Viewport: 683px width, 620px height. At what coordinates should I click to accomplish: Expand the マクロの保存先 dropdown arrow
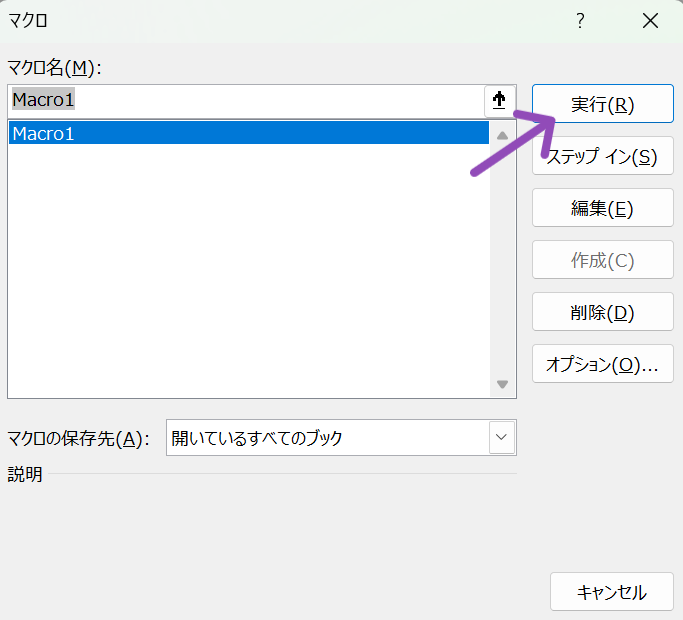pos(502,437)
